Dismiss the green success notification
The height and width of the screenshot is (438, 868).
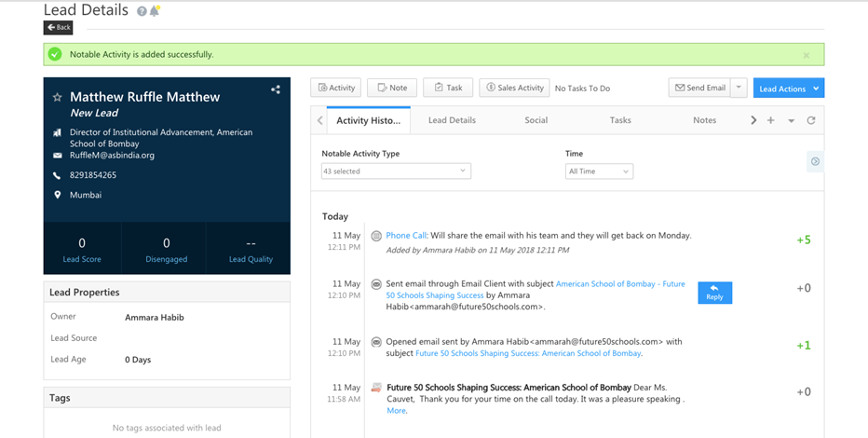[x=806, y=55]
